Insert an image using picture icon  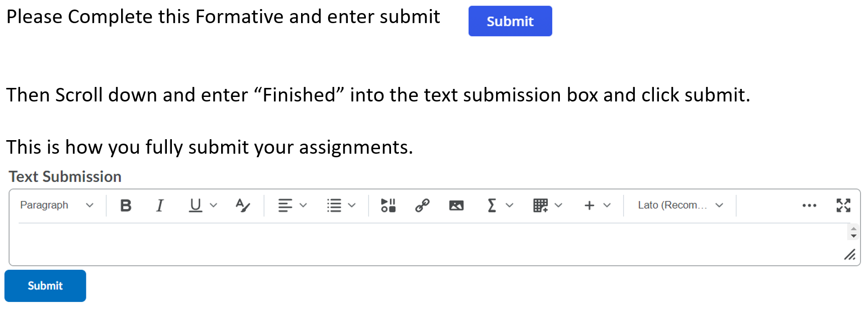coord(456,205)
